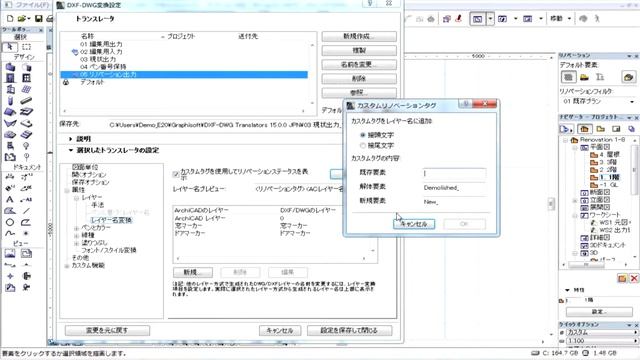Click the Open file toolbar icon

point(22,19)
